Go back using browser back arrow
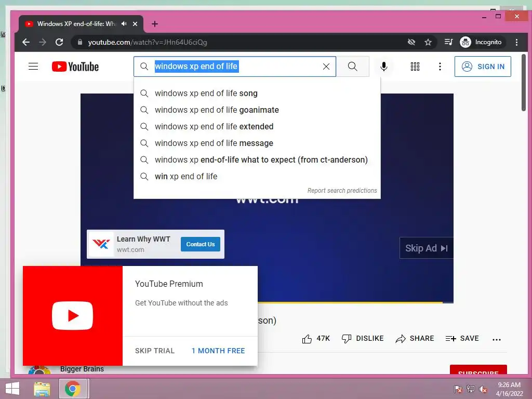Screen dimensions: 532x399 click(x=26, y=42)
